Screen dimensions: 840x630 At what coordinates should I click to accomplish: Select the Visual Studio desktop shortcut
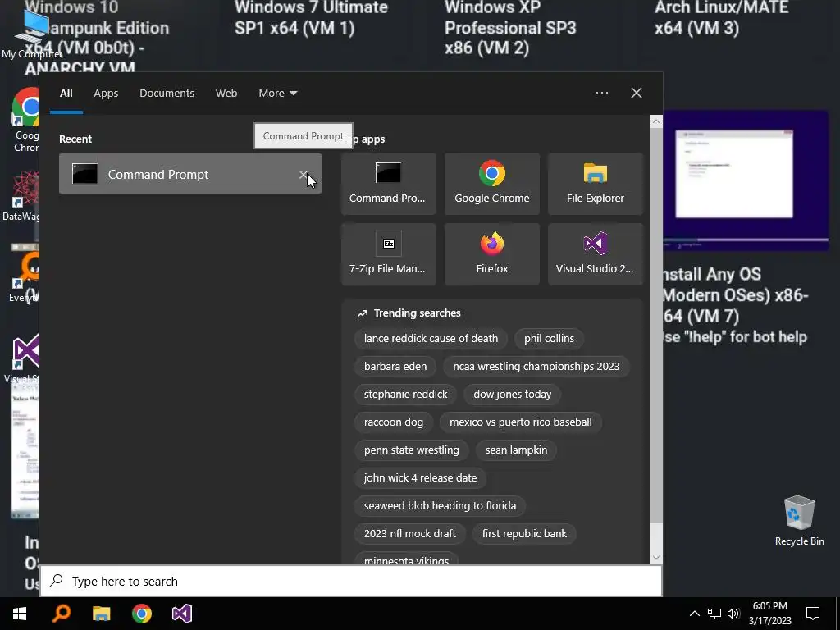22,359
